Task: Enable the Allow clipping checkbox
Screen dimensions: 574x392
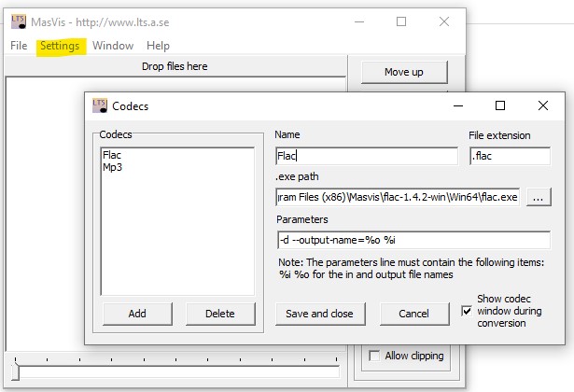Action: click(373, 356)
